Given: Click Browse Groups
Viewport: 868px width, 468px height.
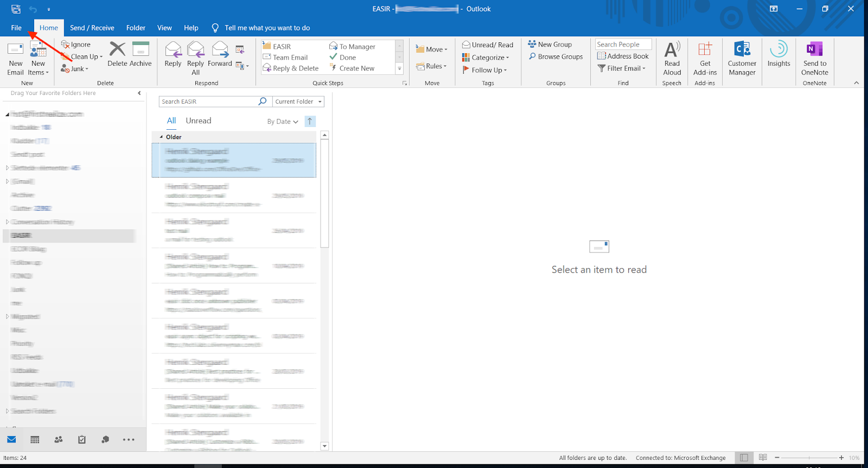Looking at the screenshot, I should click(x=556, y=56).
